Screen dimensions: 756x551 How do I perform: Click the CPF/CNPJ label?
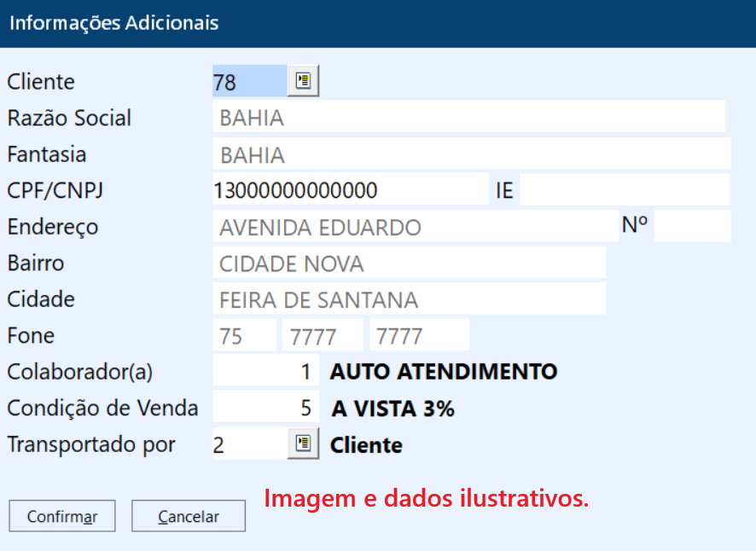(55, 190)
